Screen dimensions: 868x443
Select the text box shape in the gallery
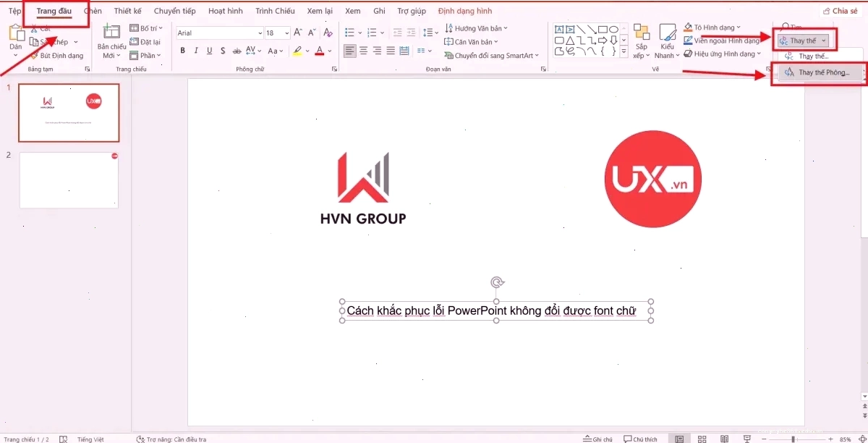(x=559, y=29)
